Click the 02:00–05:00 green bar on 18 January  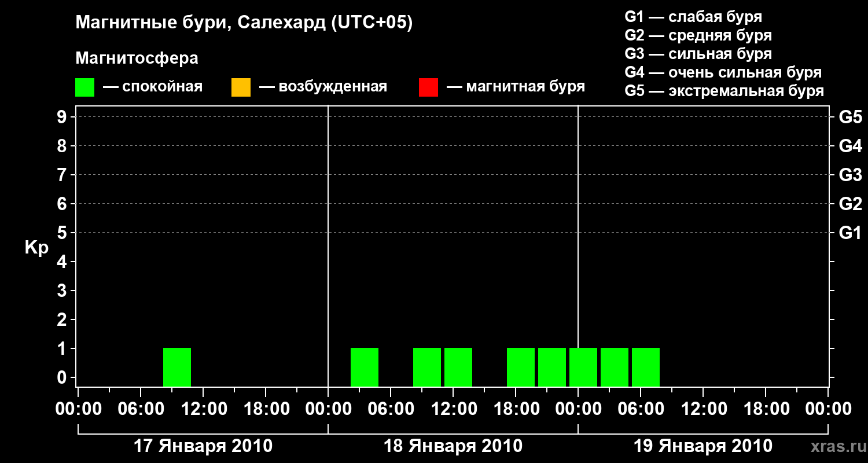coord(365,367)
